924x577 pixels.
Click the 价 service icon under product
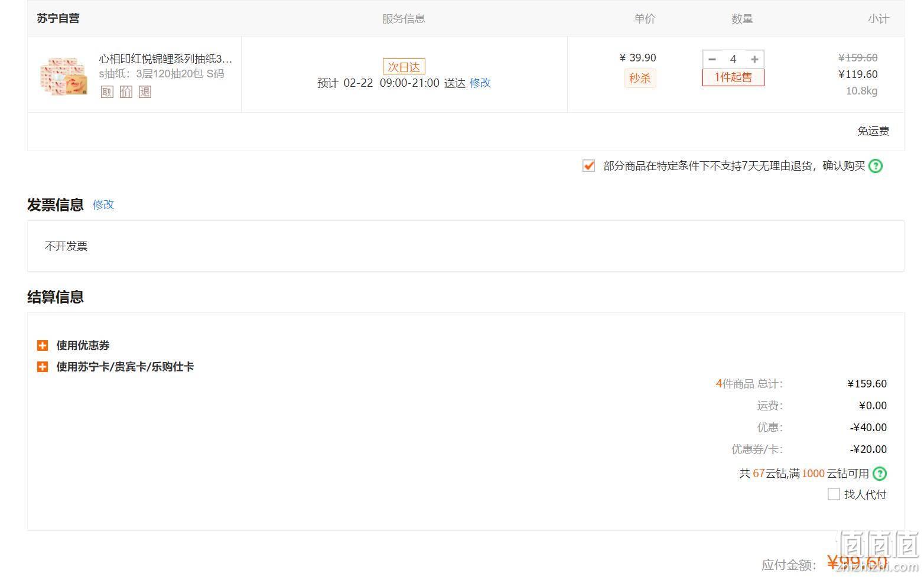click(x=126, y=92)
